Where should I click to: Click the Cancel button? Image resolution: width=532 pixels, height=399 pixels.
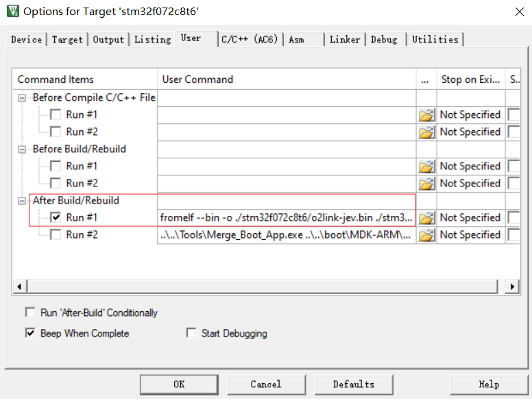coord(266,385)
